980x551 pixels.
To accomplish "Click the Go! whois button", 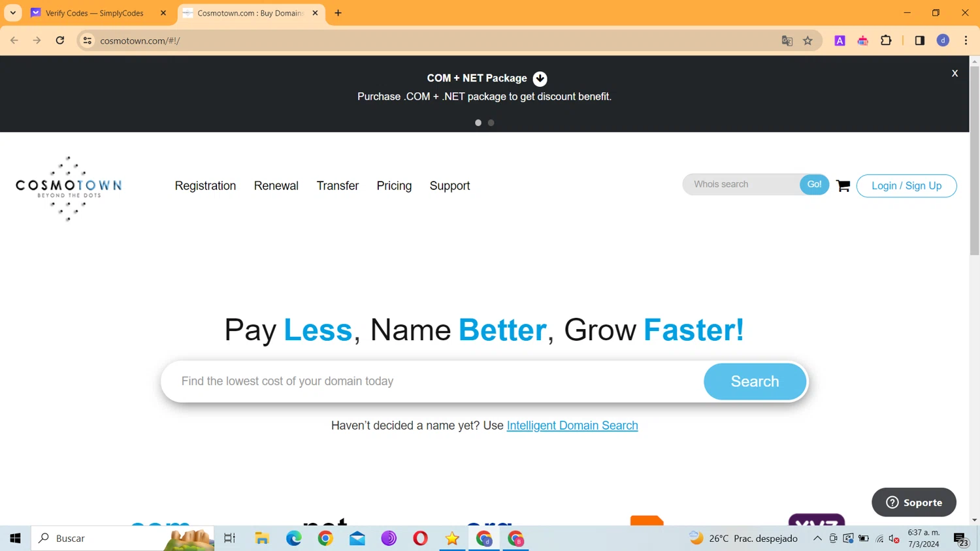I will 814,185.
